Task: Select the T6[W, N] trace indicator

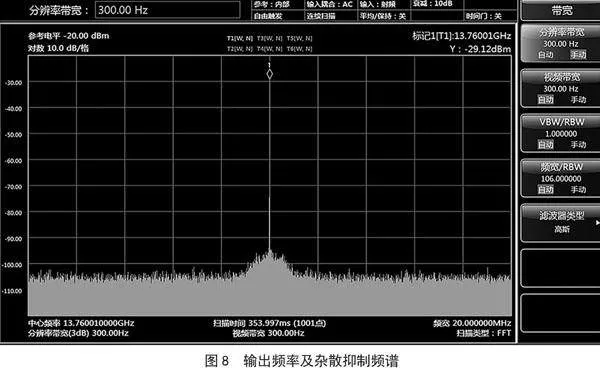Action: point(300,49)
